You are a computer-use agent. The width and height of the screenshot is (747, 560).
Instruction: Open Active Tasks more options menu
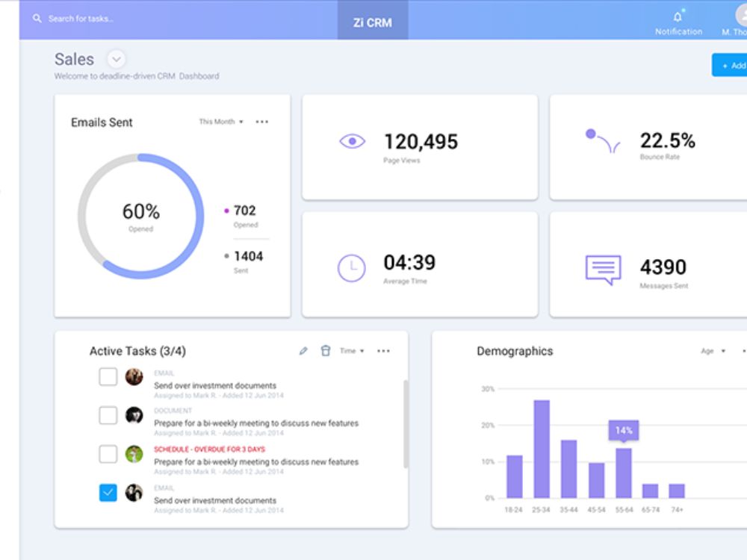tap(383, 351)
